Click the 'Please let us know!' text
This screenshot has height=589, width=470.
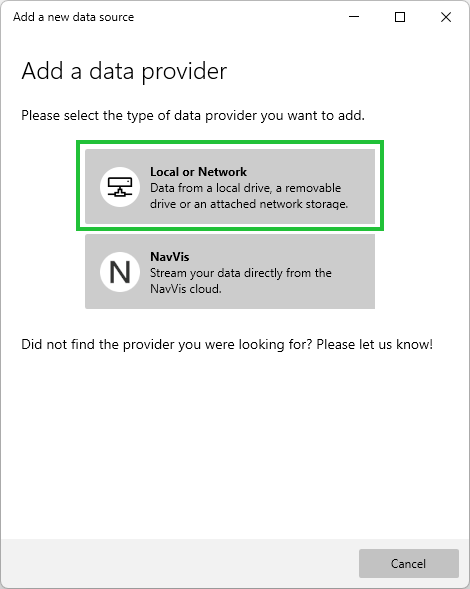click(375, 344)
